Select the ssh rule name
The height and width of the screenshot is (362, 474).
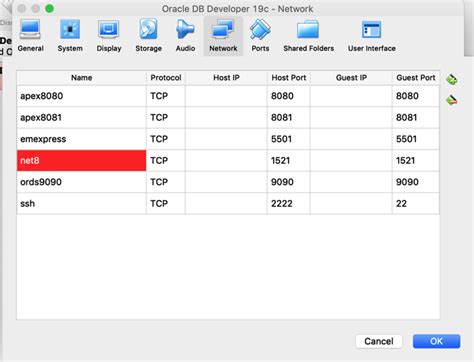pyautogui.click(x=81, y=203)
